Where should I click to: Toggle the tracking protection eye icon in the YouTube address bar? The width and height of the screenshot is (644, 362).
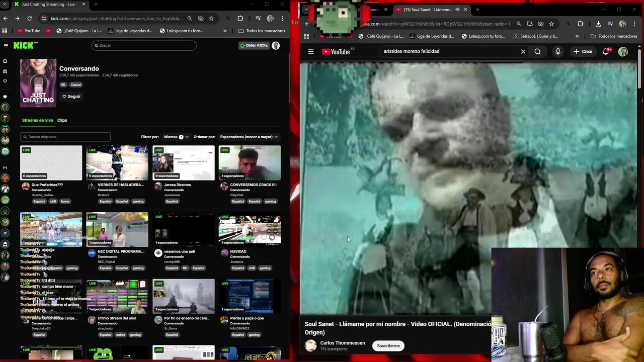pos(541,24)
